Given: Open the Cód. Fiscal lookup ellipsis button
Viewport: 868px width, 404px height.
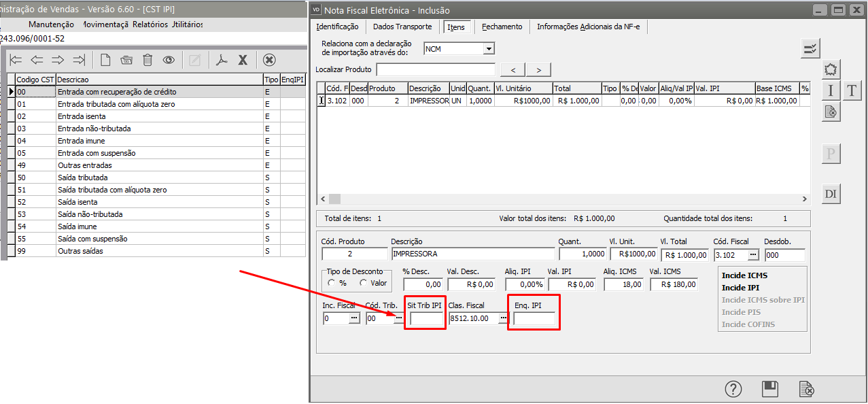Looking at the screenshot, I should (x=753, y=254).
